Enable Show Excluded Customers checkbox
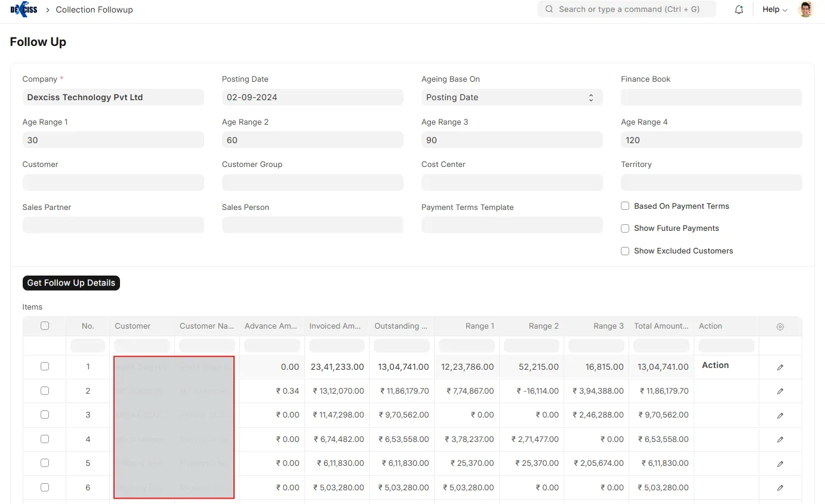Screen dimensions: 825x504 [625, 251]
